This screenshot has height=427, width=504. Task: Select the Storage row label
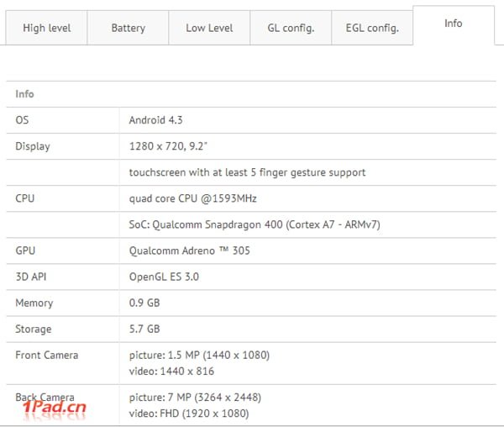[x=34, y=329]
